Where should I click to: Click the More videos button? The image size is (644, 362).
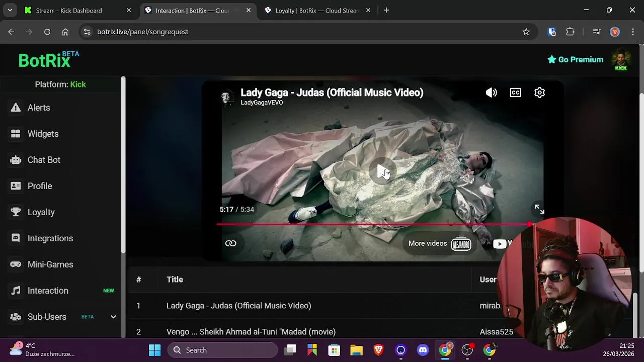(439, 244)
